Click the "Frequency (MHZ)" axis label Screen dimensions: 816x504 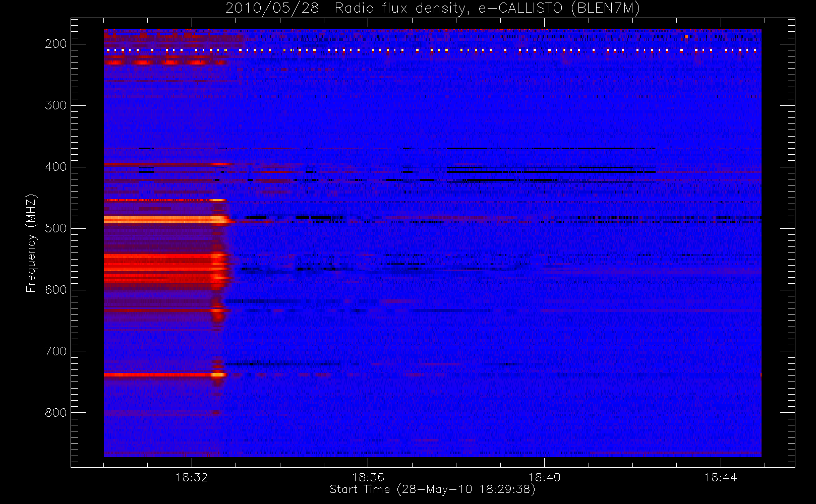pos(31,243)
